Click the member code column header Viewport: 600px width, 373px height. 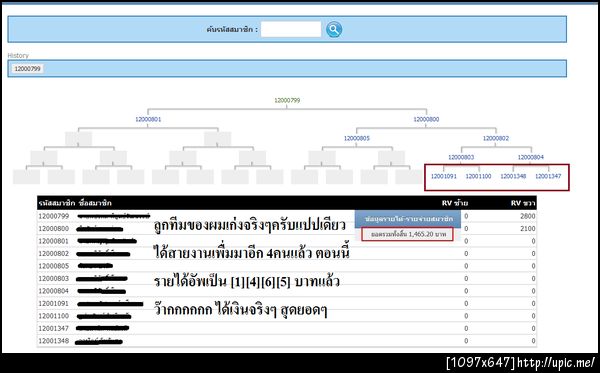point(57,203)
